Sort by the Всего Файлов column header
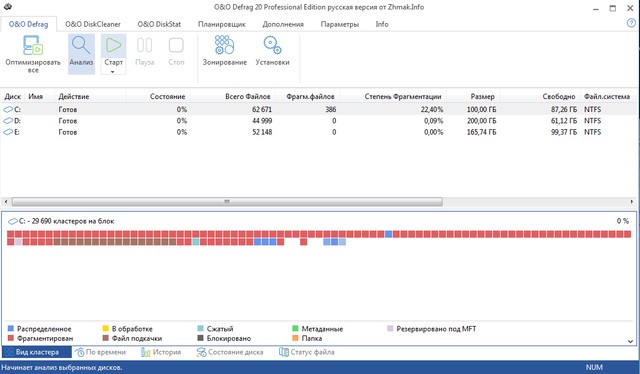Screen dimensions: 640x374 coord(247,97)
